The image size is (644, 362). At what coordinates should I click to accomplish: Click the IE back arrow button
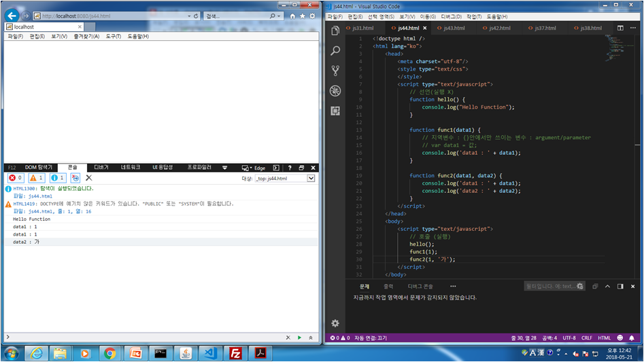click(x=12, y=16)
